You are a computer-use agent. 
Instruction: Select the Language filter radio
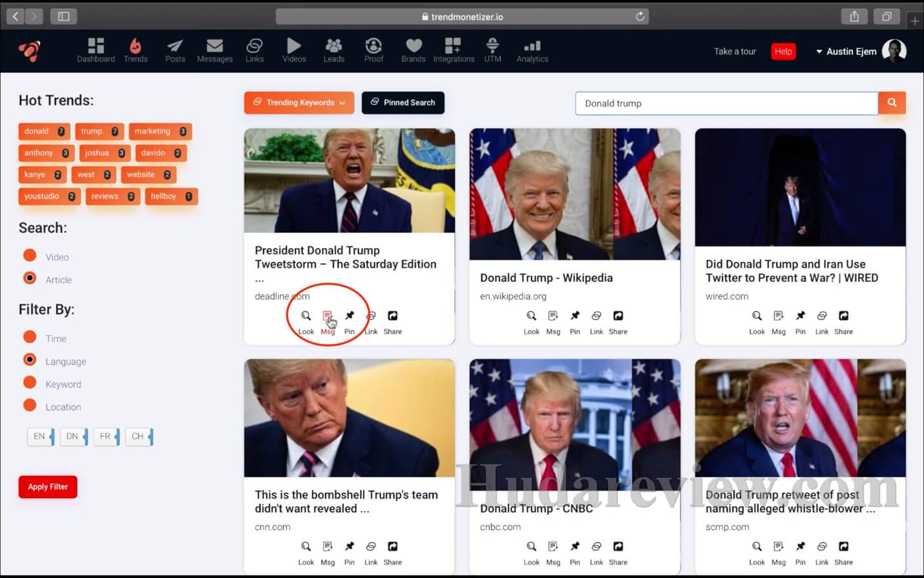(30, 359)
